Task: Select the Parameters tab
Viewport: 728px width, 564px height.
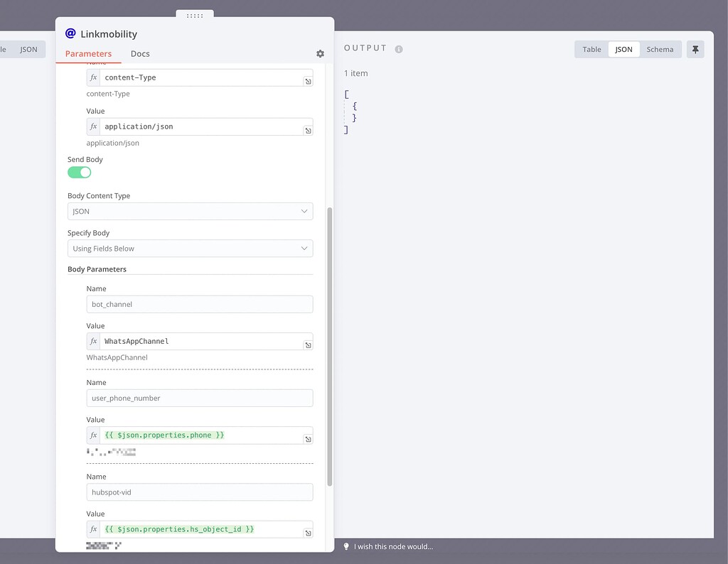Action: coord(88,53)
